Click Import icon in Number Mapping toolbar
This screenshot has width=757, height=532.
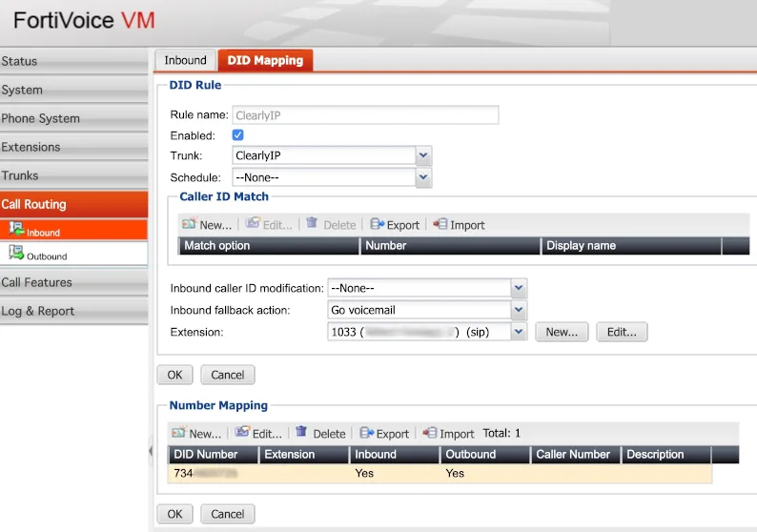click(430, 433)
